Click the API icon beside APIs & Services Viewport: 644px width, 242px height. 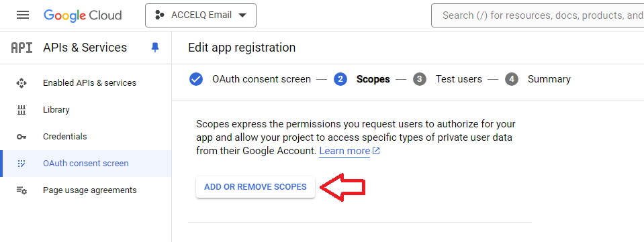point(21,48)
